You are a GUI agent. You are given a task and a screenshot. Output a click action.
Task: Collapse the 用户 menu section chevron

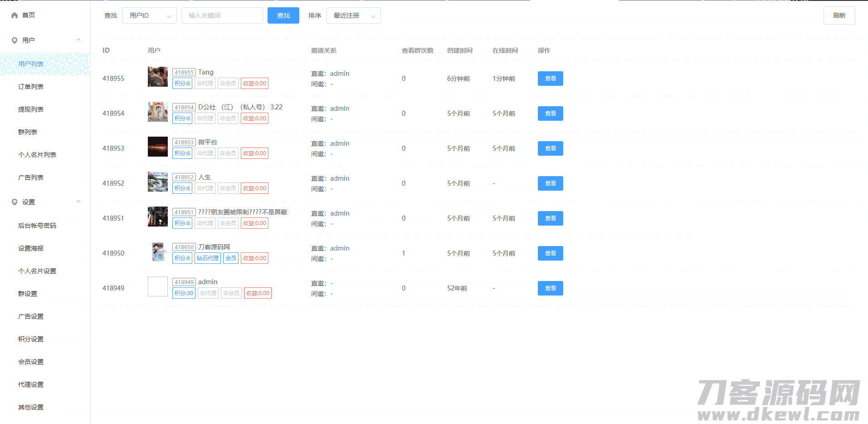78,40
